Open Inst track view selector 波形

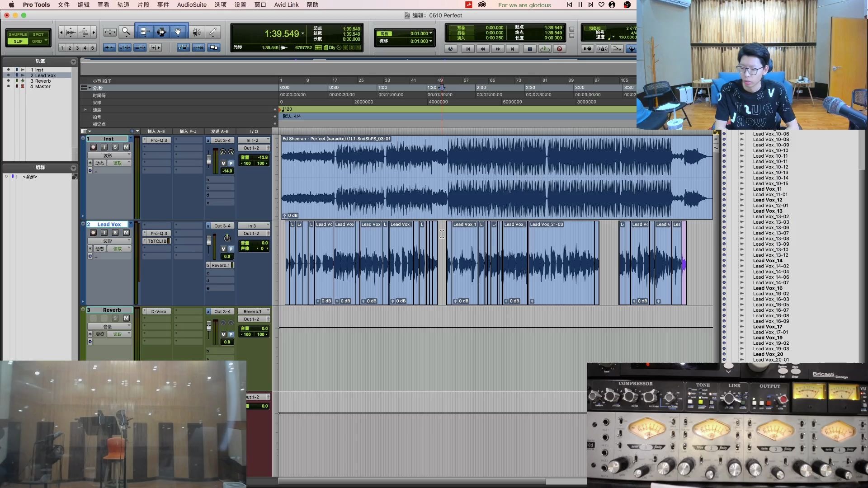pos(109,155)
